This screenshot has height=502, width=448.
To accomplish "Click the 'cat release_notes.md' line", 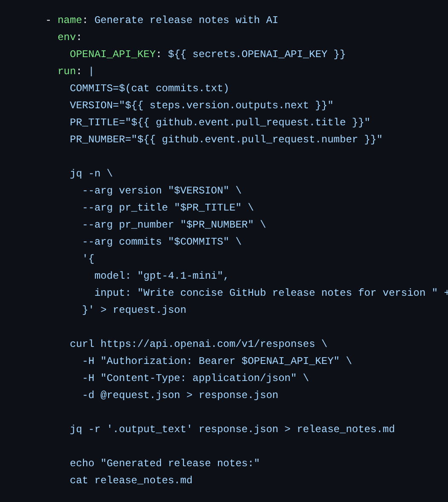I will point(131,480).
